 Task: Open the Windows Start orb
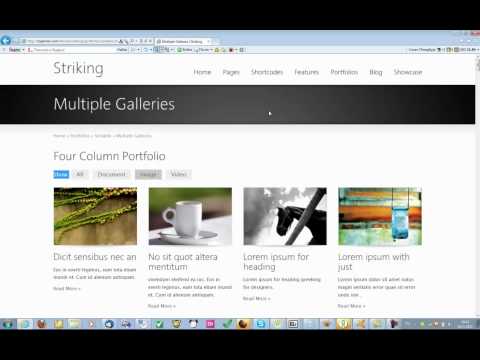click(7, 324)
